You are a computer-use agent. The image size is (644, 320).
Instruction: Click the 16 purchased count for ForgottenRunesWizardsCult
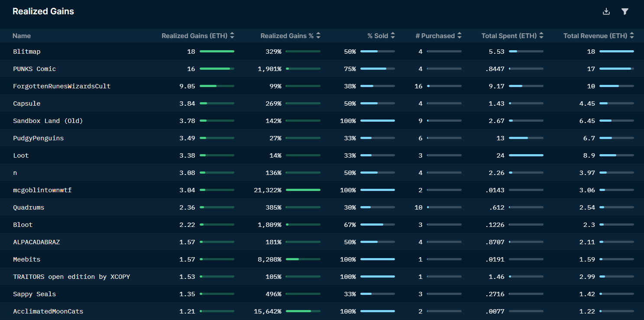click(x=418, y=86)
